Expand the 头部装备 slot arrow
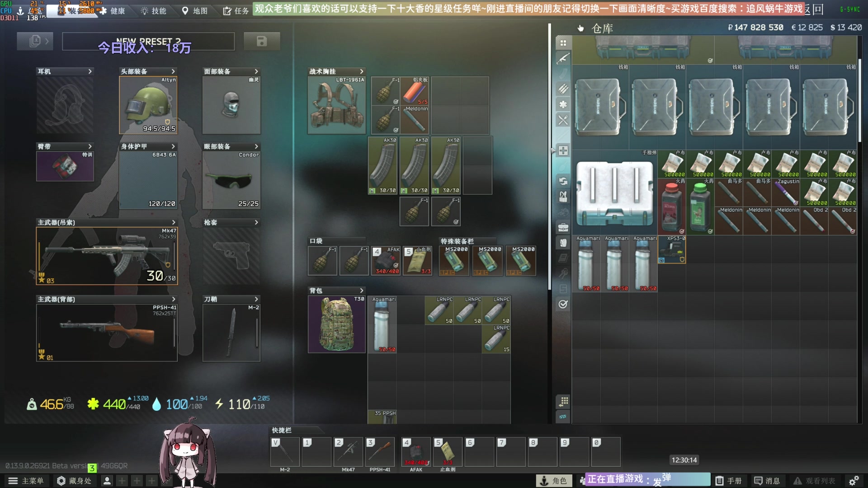 point(173,71)
